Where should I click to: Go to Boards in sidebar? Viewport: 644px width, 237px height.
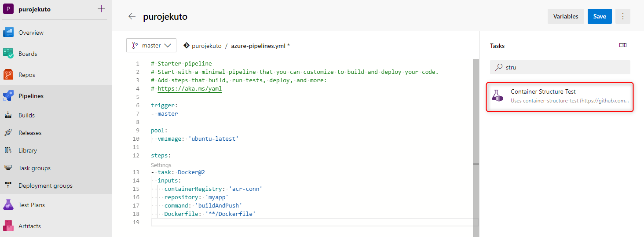click(x=28, y=54)
